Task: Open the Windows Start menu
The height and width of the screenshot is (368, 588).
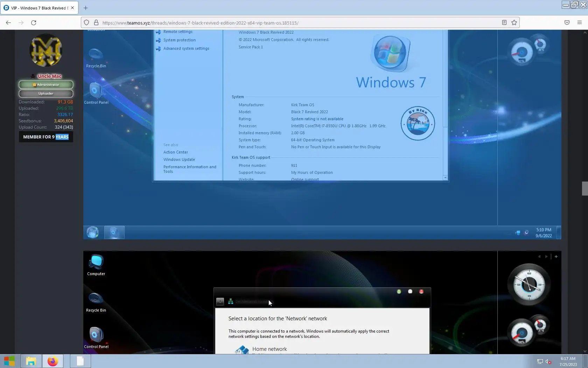Action: click(9, 361)
